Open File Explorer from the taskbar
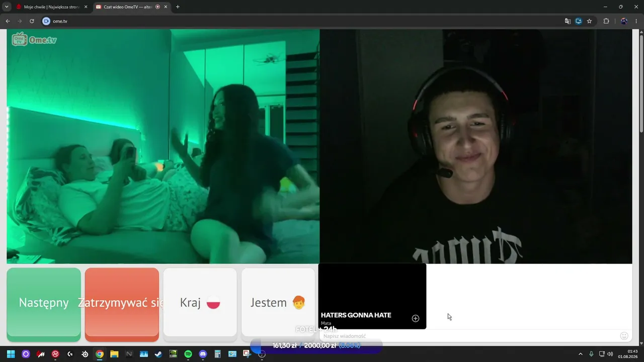The width and height of the screenshot is (644, 362). (114, 354)
